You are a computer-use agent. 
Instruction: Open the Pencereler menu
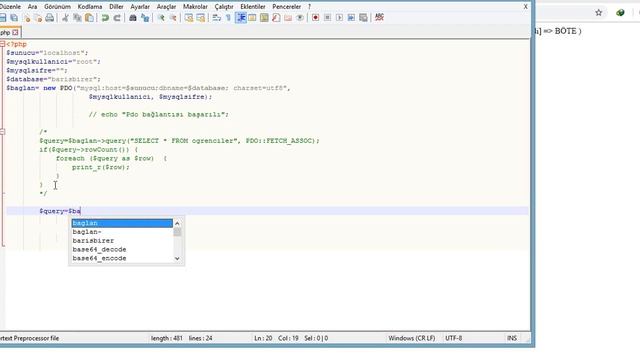point(287,7)
